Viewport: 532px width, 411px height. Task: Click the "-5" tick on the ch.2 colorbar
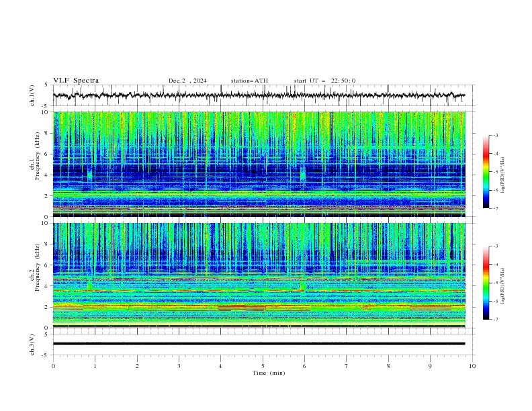point(495,283)
